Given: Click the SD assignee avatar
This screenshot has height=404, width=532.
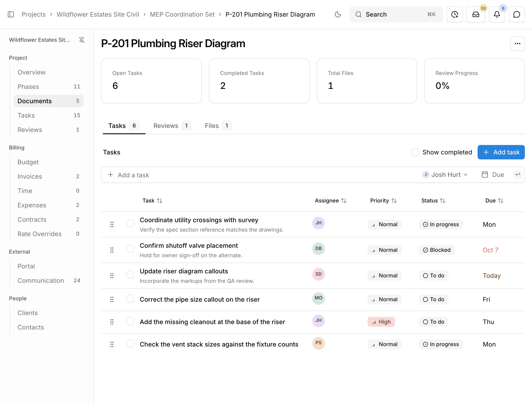Looking at the screenshot, I should point(319,274).
